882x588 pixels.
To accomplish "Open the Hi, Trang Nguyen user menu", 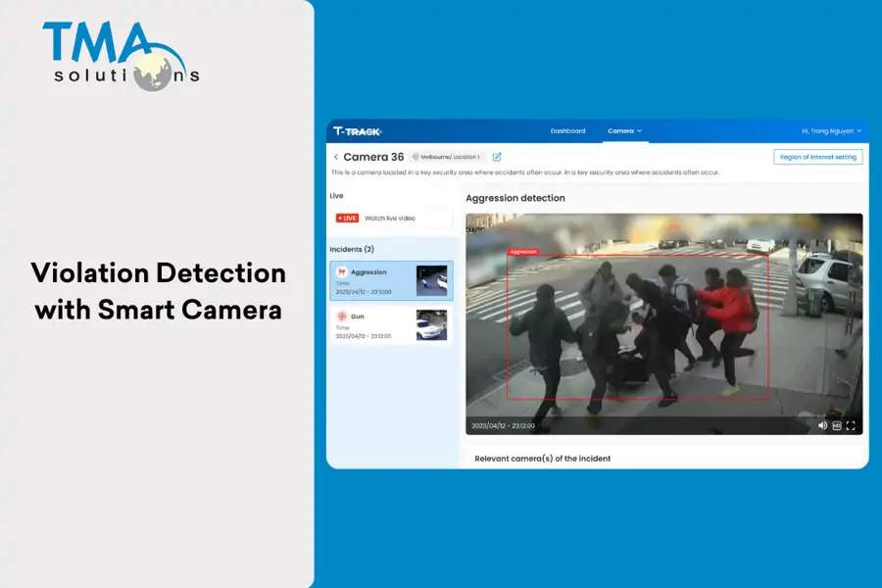I will pyautogui.click(x=831, y=131).
